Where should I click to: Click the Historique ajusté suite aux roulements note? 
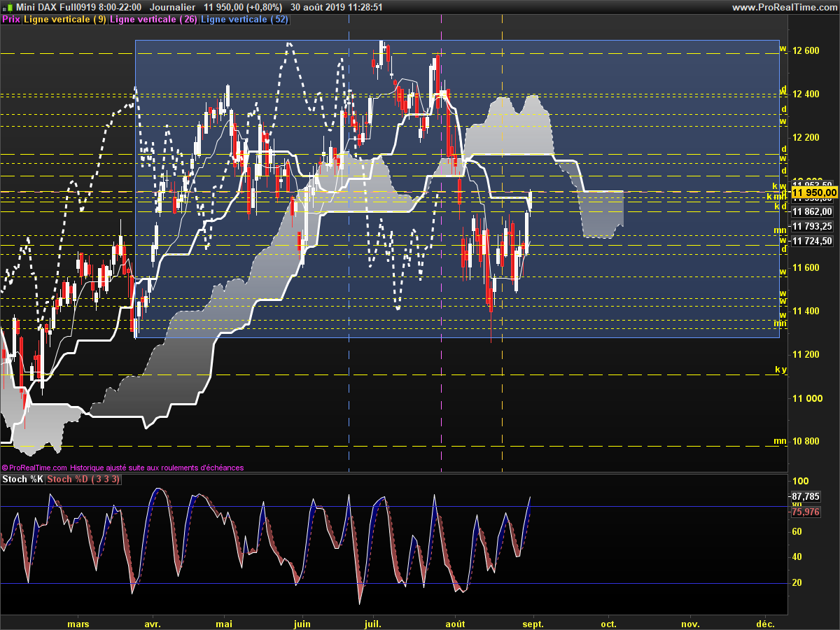point(157,468)
